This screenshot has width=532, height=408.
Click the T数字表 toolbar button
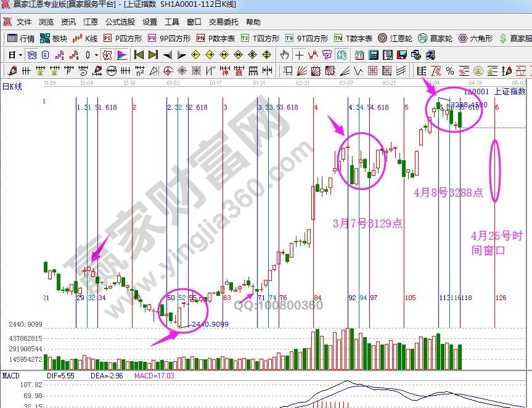(x=353, y=38)
